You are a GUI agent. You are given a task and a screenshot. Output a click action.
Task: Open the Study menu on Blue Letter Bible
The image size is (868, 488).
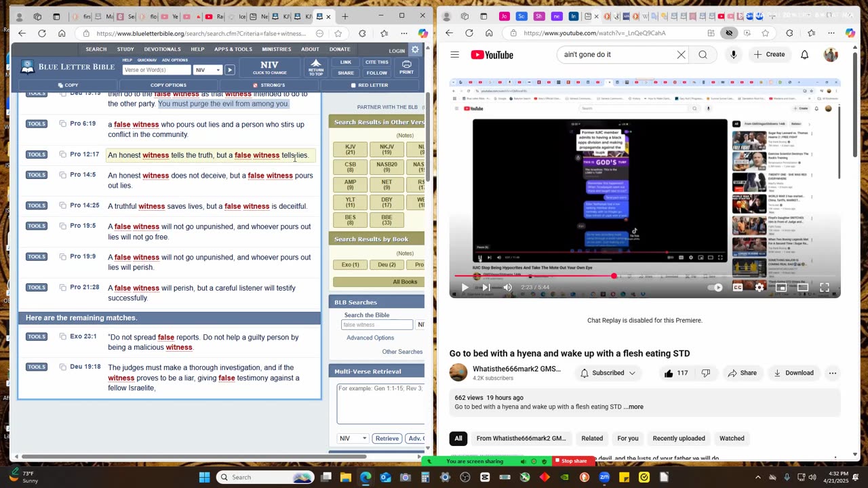click(125, 49)
